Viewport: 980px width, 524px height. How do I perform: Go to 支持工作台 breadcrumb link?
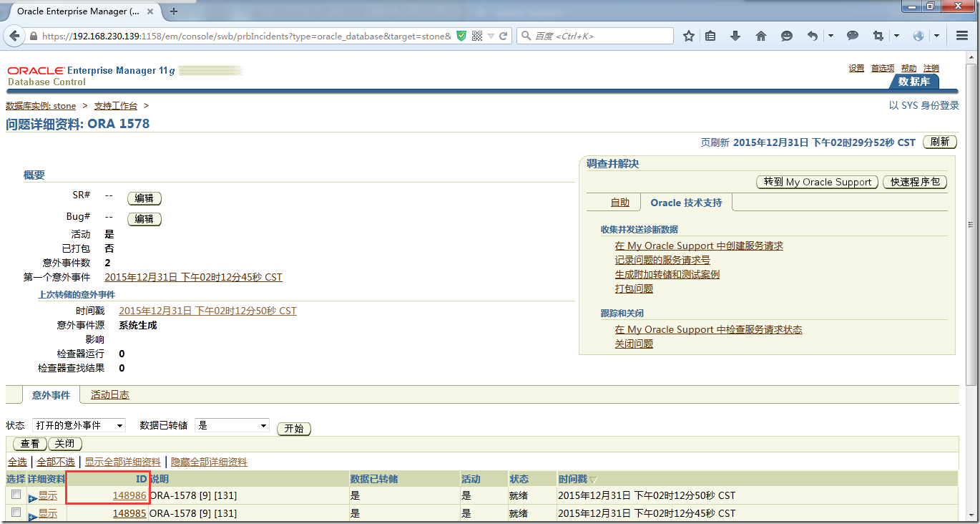tap(115, 106)
